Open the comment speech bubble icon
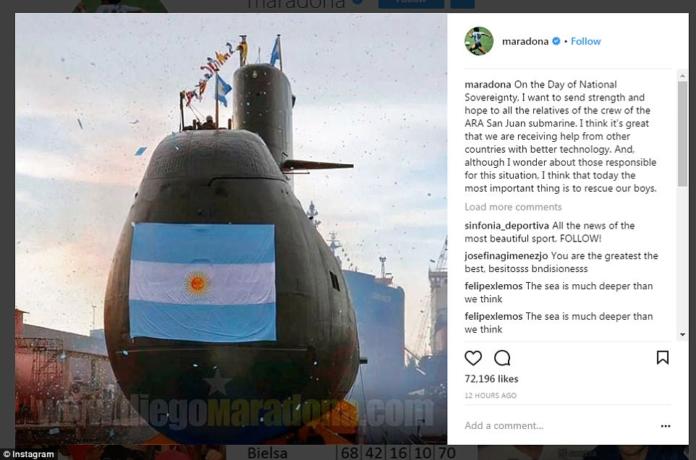Viewport: 696px width, 460px height. [502, 358]
